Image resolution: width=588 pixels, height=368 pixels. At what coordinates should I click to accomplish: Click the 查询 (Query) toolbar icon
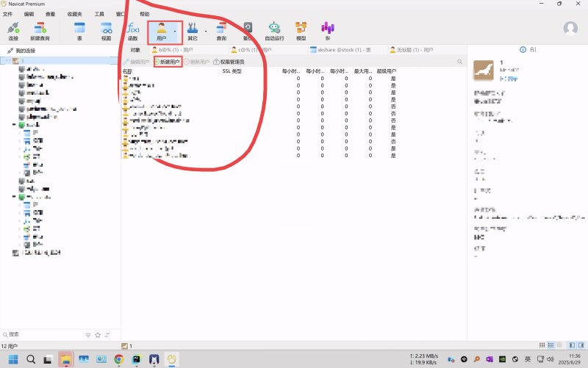click(221, 30)
